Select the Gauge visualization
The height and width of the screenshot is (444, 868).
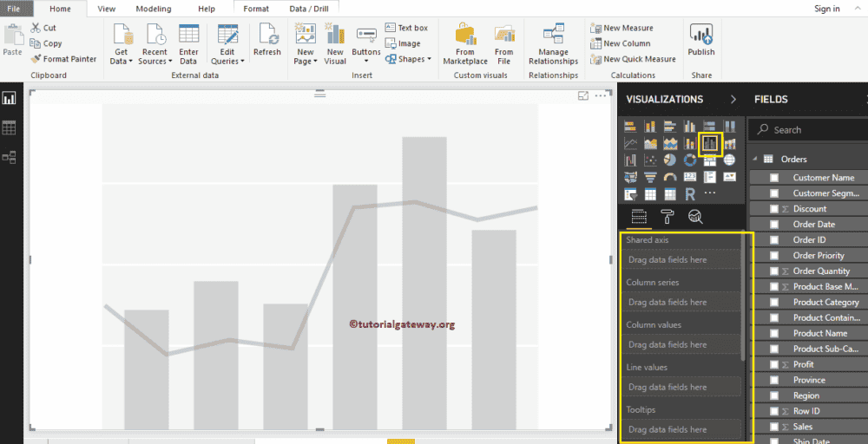tap(670, 178)
